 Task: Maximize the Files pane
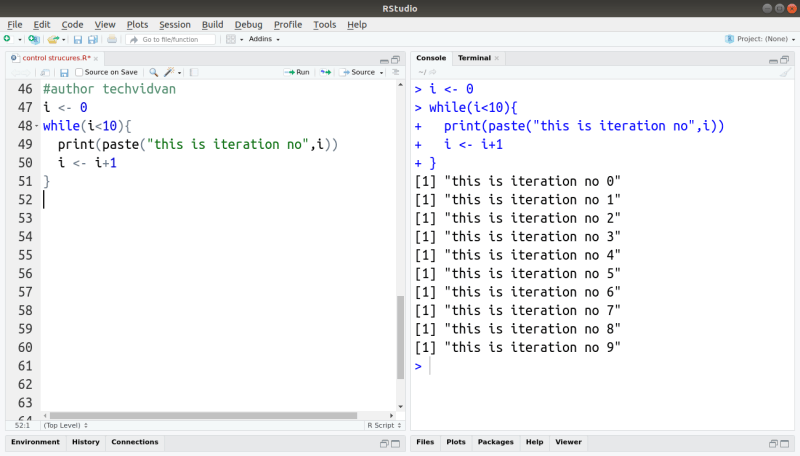click(x=785, y=444)
